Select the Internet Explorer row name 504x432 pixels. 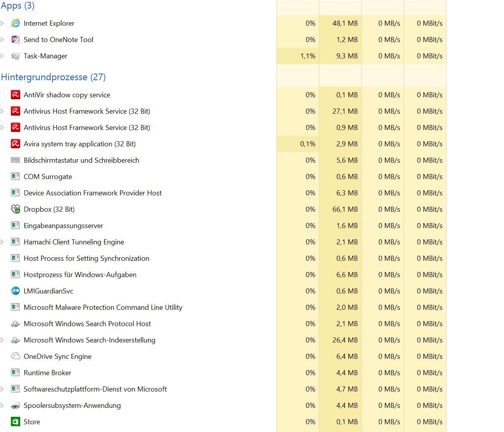pyautogui.click(x=49, y=23)
